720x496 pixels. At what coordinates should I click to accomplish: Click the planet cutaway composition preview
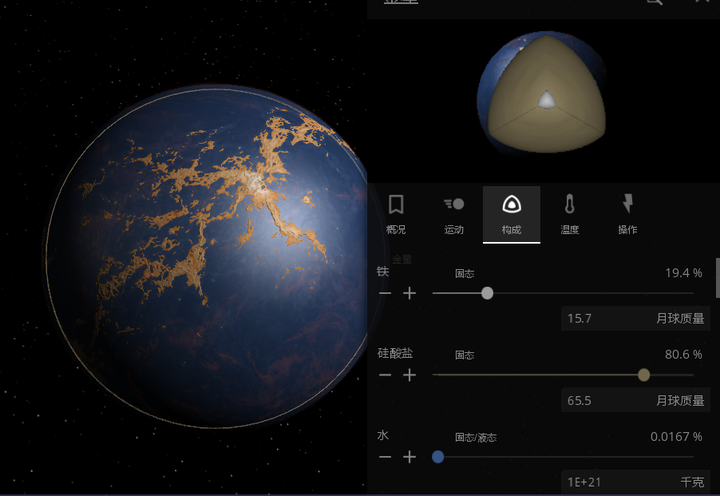[542, 93]
